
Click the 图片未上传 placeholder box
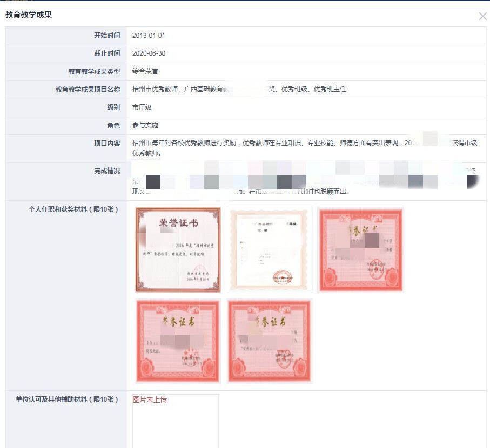click(176, 421)
